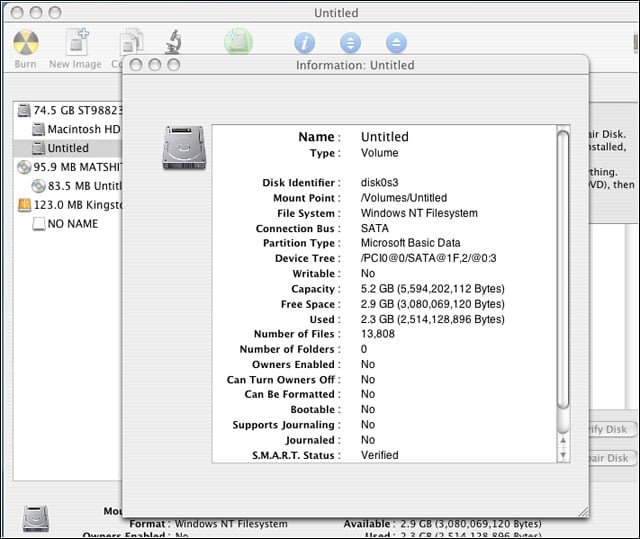
Task: Zoom the Information: Untitled window
Action: tap(174, 64)
